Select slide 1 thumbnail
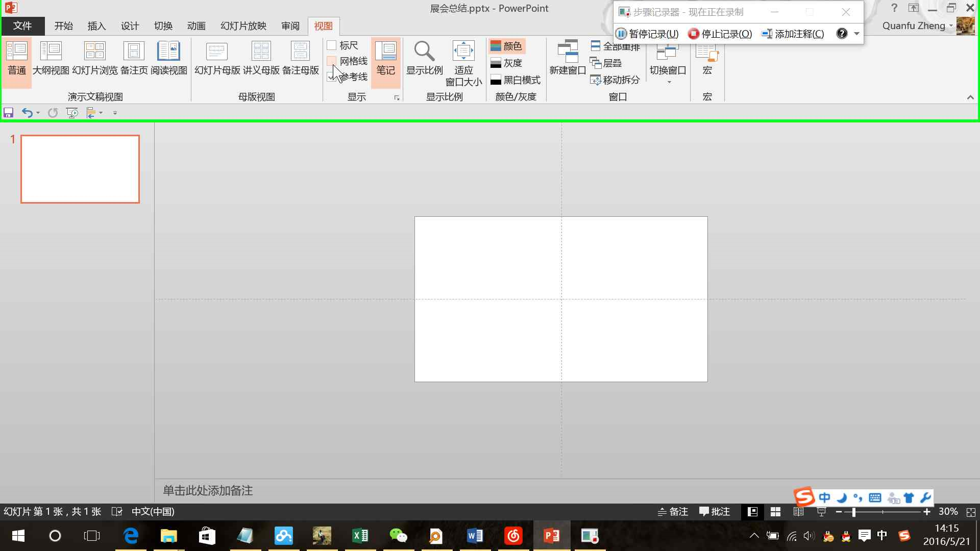 coord(80,169)
